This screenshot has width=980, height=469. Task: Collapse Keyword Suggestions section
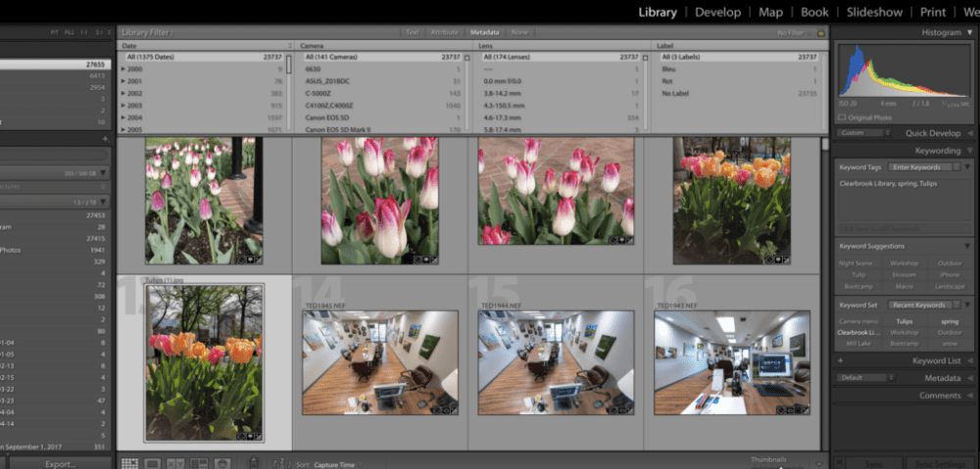[968, 246]
